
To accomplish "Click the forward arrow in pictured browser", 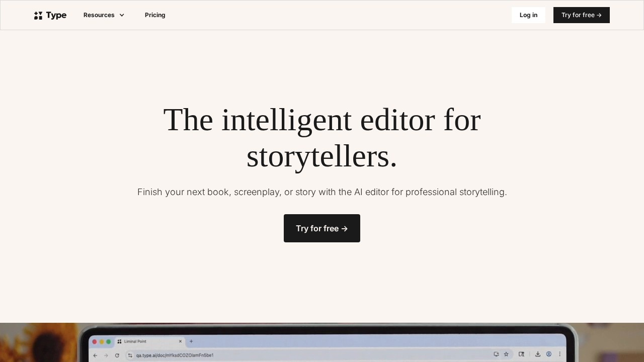I will pos(106,355).
